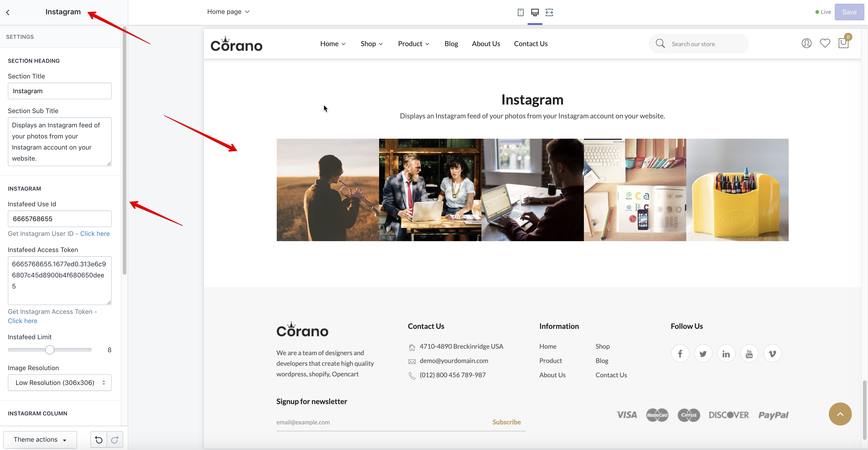This screenshot has width=868, height=450.
Task: Click the redo icon button
Action: (x=115, y=440)
